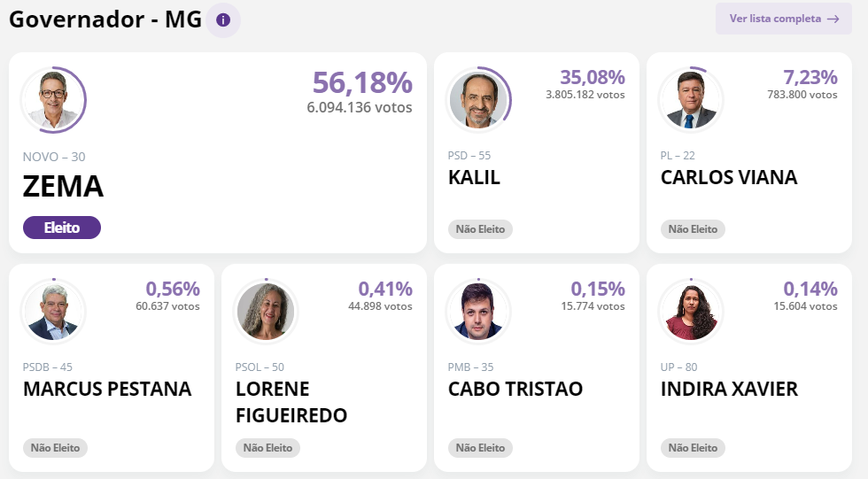Click the ZEMA candidate name
Image resolution: width=868 pixels, height=479 pixels.
64,187
